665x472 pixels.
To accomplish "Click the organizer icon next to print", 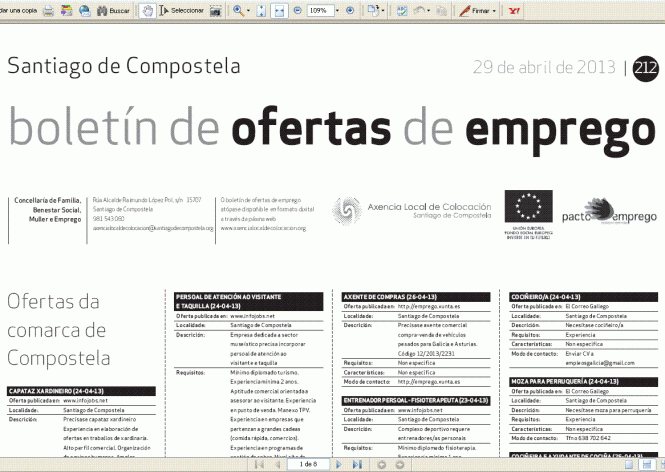I will [67, 11].
